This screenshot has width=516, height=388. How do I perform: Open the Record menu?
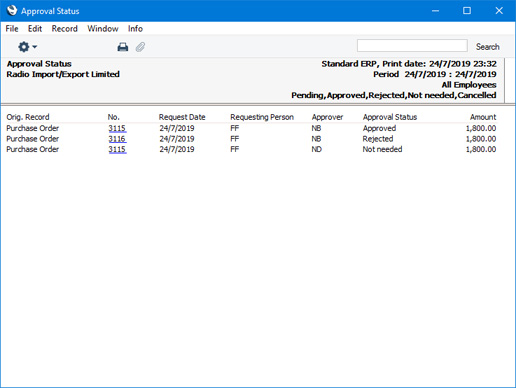click(65, 29)
